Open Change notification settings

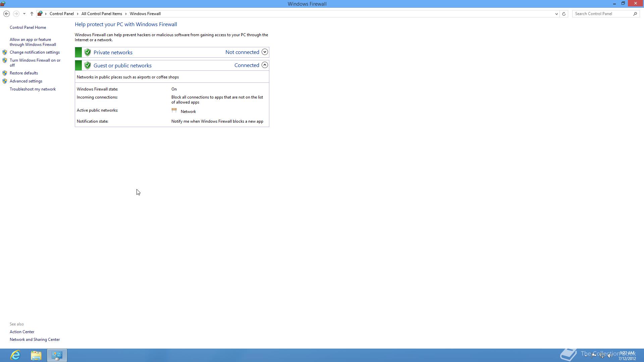tap(35, 52)
